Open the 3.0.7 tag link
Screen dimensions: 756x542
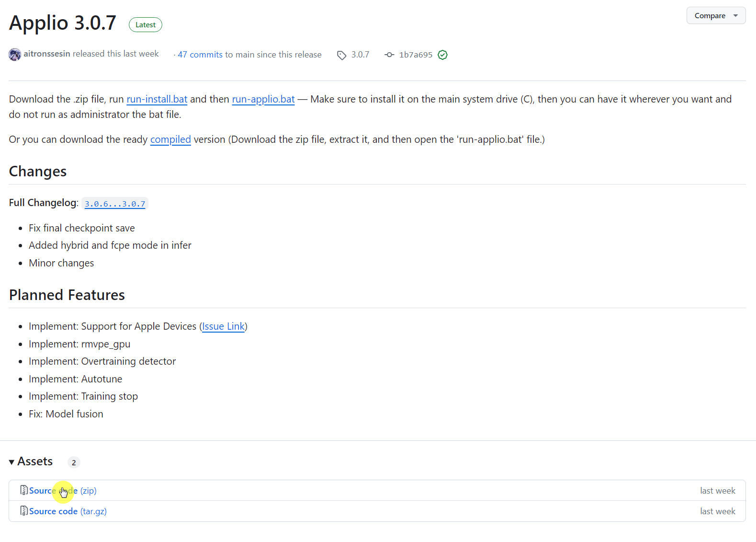[360, 55]
